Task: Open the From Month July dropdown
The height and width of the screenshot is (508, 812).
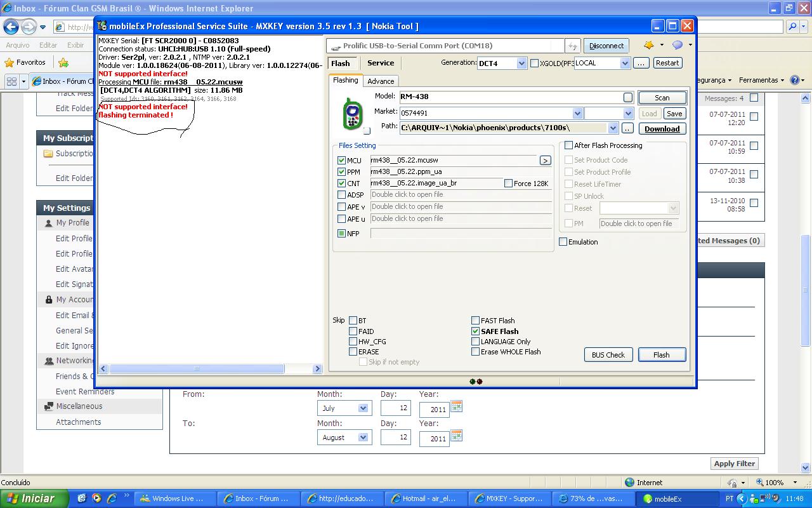Action: click(363, 408)
